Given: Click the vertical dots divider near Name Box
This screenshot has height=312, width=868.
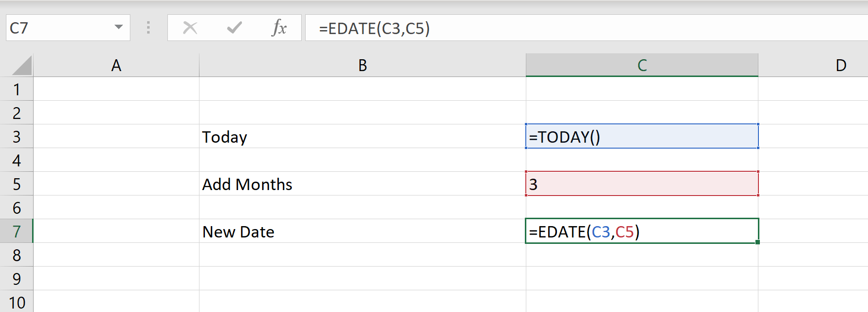Looking at the screenshot, I should 148,28.
